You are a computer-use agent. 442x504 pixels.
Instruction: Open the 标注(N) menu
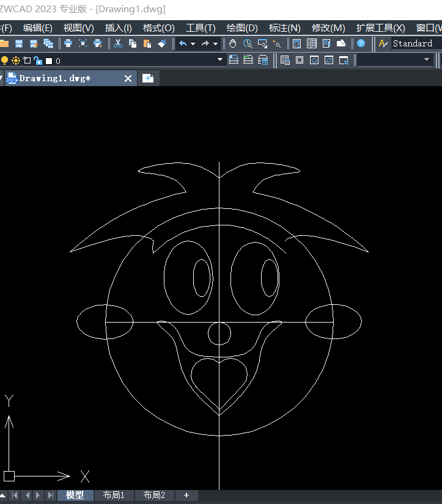[x=284, y=28]
